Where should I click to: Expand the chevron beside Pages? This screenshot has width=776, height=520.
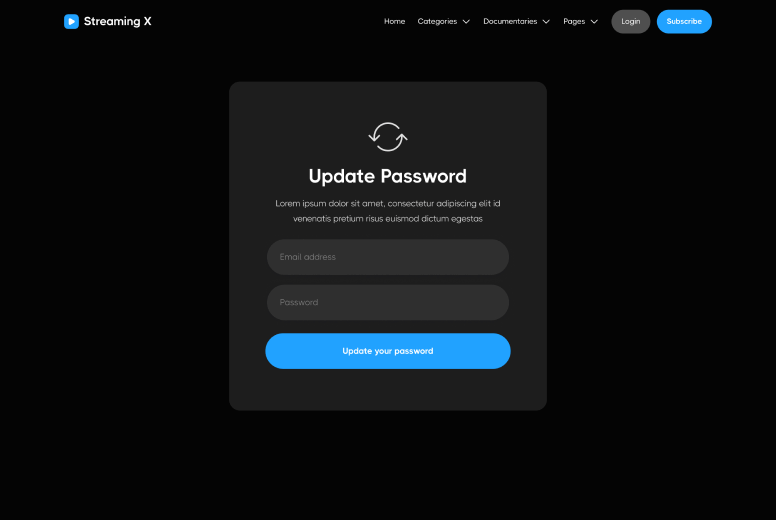pos(594,22)
